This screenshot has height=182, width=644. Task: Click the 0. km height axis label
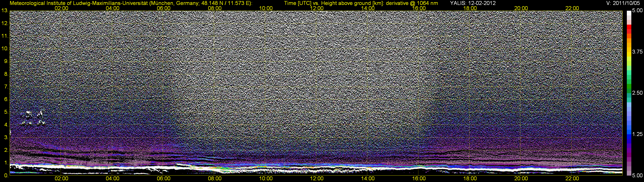(x=6, y=176)
